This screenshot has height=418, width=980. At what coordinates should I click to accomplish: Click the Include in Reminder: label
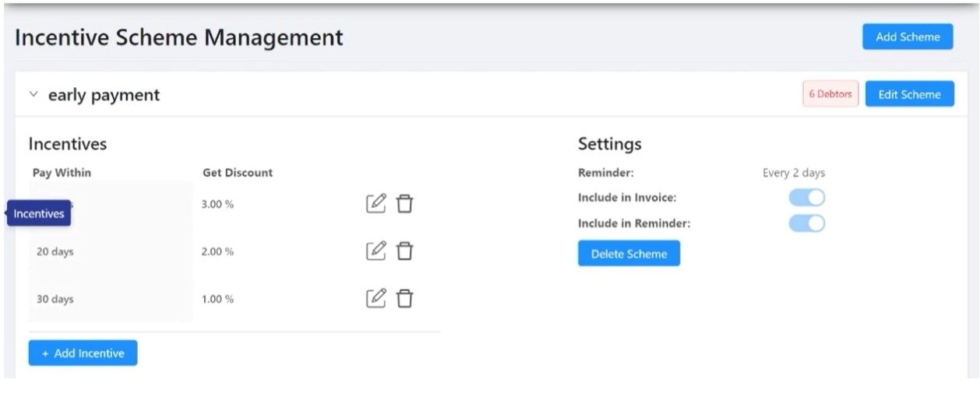(x=634, y=223)
